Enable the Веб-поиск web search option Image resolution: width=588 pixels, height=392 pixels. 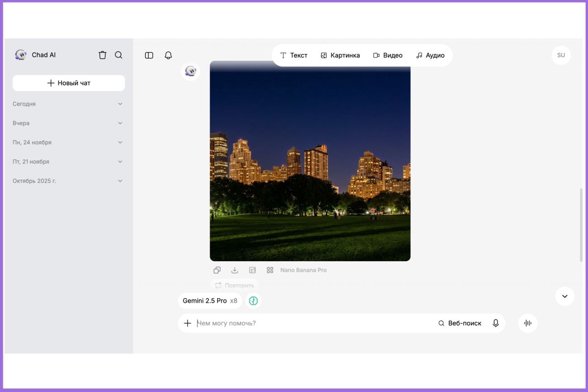pyautogui.click(x=460, y=323)
